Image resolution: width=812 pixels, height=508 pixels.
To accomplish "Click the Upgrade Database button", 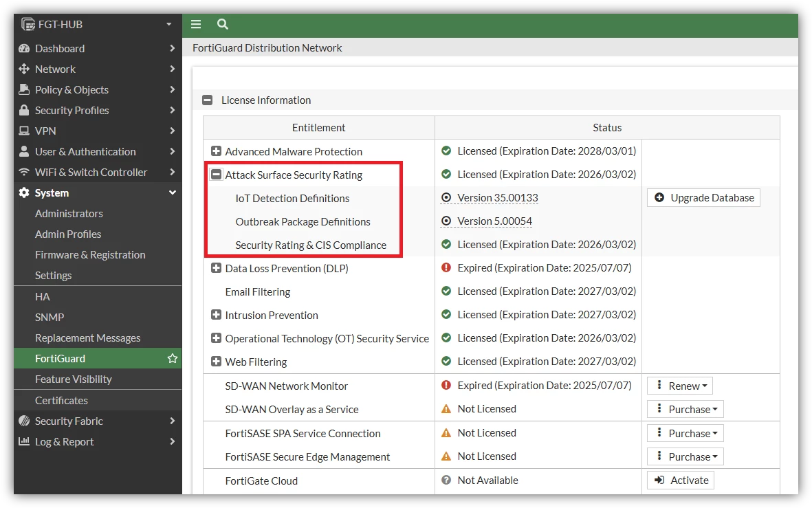I will [704, 198].
